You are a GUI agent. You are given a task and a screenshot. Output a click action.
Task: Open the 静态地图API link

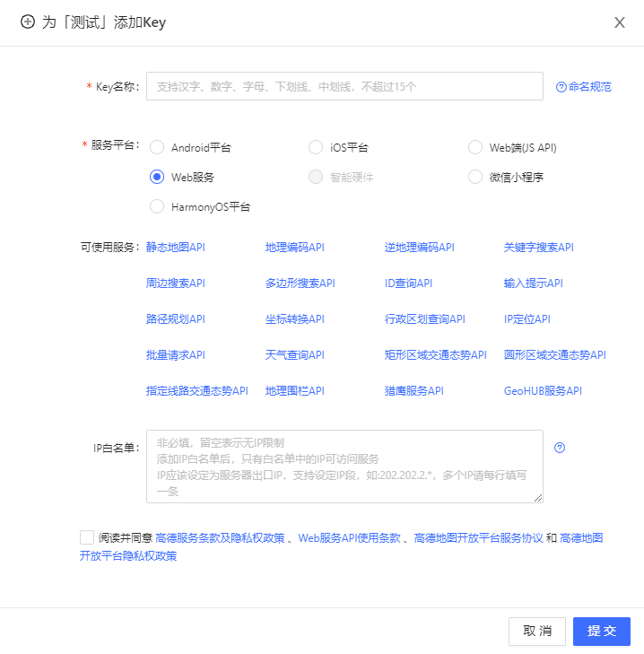[176, 248]
